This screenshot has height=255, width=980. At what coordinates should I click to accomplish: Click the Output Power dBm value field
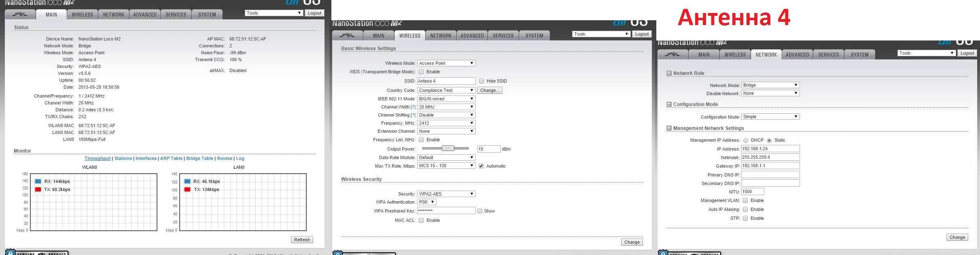coord(489,149)
